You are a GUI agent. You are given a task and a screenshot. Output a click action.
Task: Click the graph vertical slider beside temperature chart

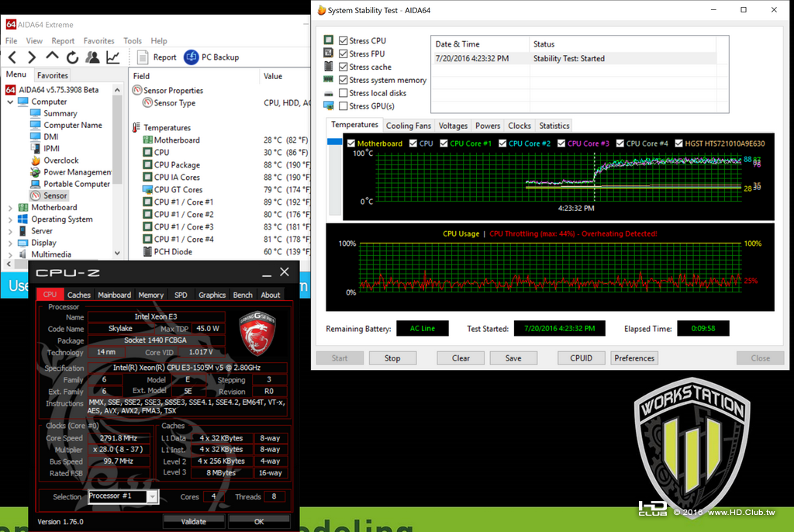334,178
